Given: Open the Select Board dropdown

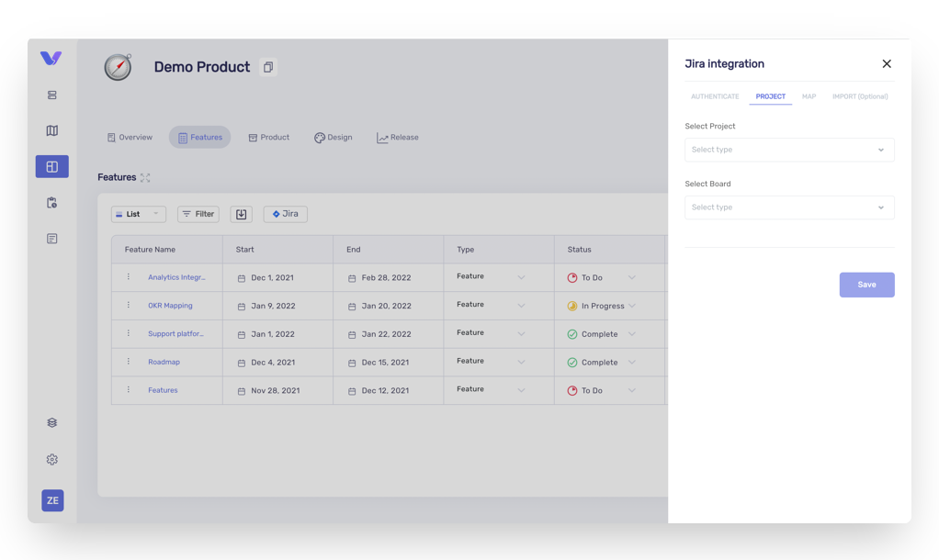Looking at the screenshot, I should (x=789, y=207).
